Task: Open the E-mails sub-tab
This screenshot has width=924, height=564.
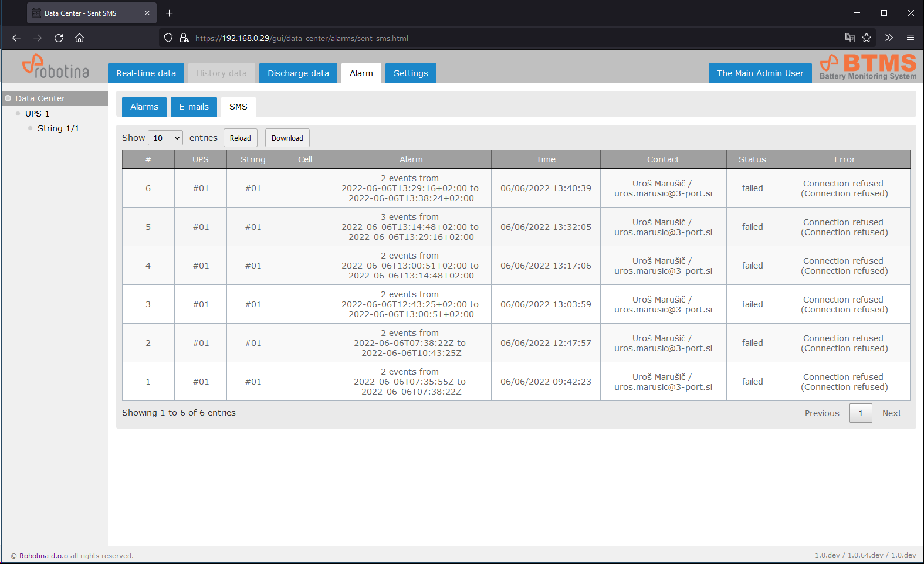Action: 194,107
